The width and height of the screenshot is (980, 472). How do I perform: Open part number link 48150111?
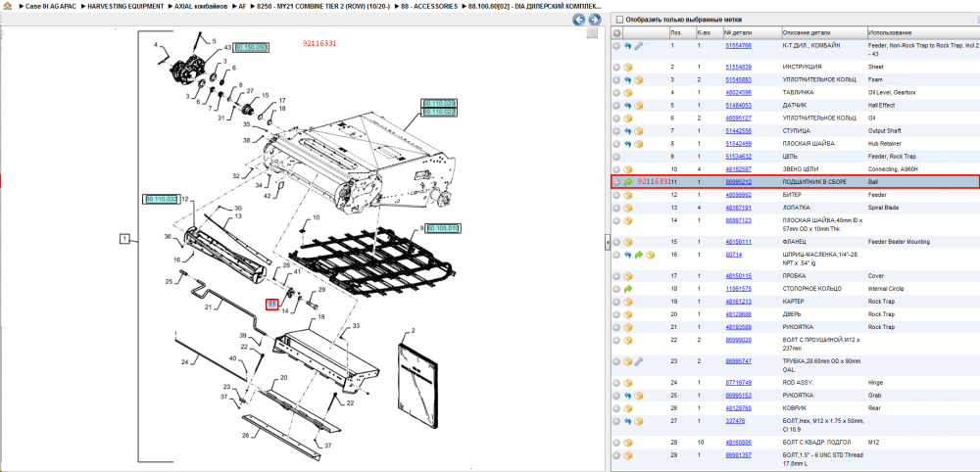click(x=738, y=242)
